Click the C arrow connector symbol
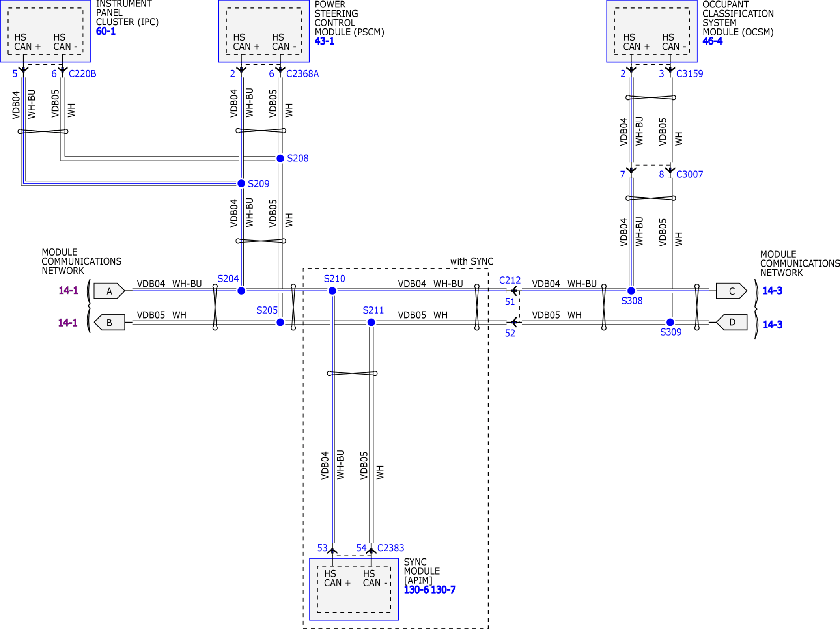 [732, 291]
